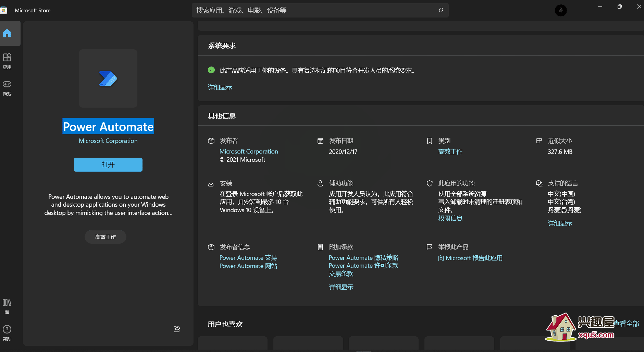Click the 327.6 MB size value
The image size is (644, 352).
[560, 152]
